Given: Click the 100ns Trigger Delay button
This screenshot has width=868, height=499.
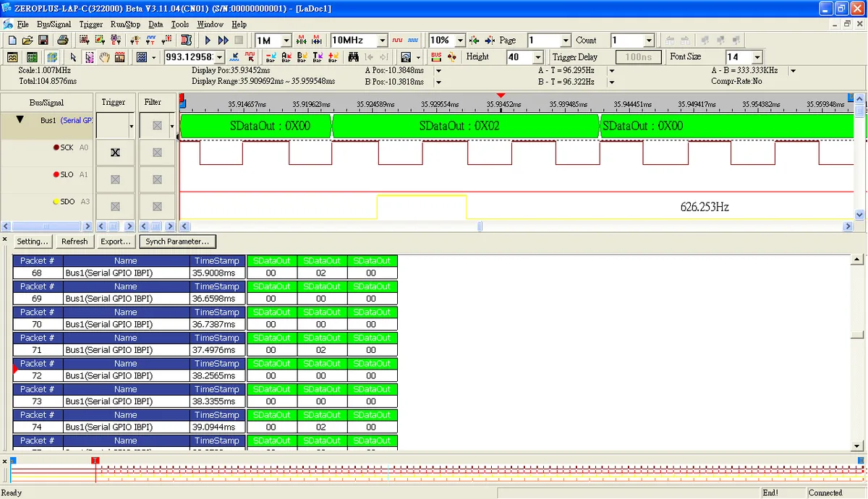Looking at the screenshot, I should pyautogui.click(x=638, y=57).
